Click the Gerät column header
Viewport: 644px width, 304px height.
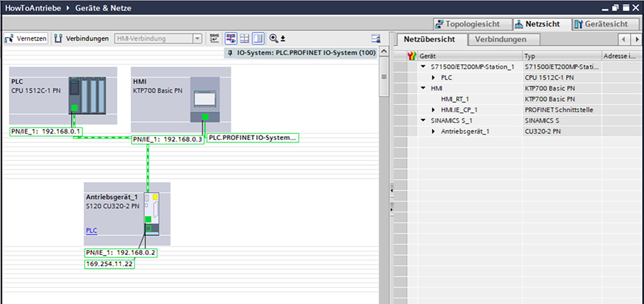coord(470,56)
